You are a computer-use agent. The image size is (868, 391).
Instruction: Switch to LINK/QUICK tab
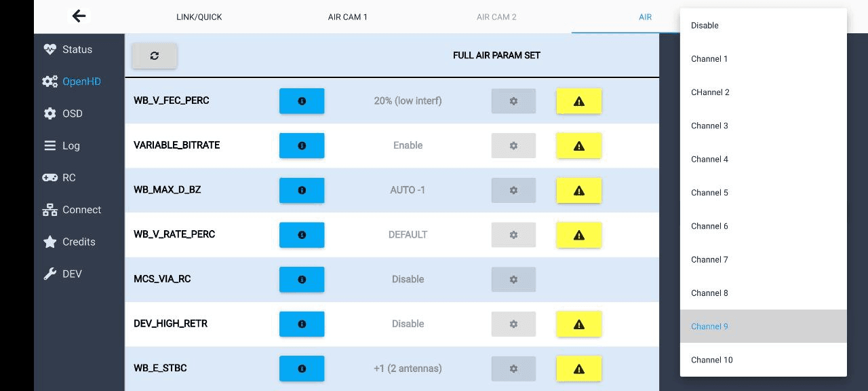click(199, 17)
